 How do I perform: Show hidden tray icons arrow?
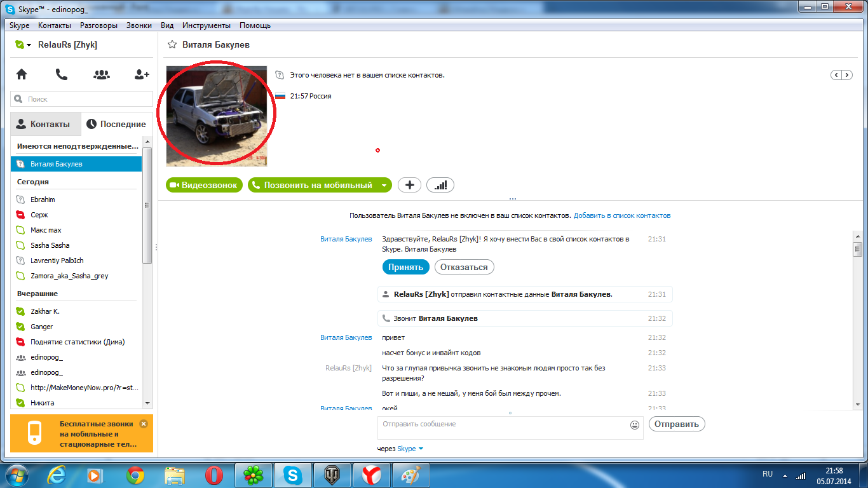click(785, 475)
